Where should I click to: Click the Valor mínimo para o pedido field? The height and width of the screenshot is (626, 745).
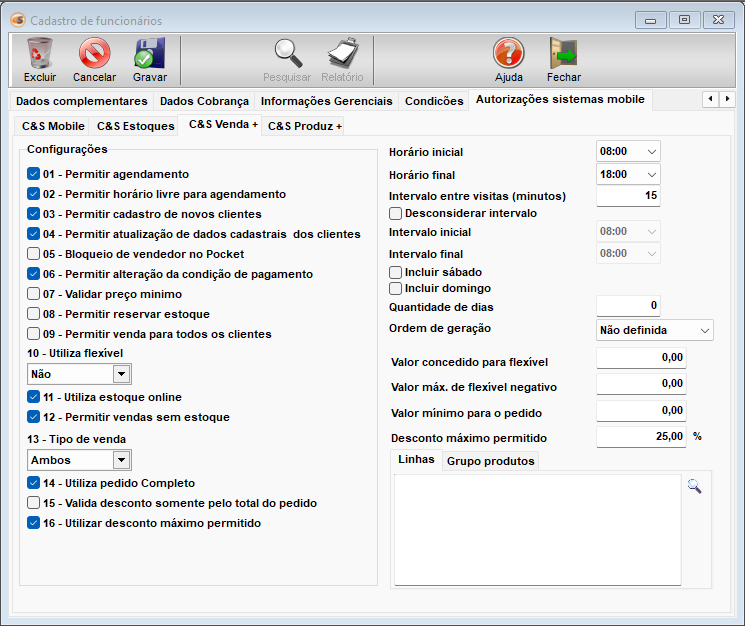point(641,410)
